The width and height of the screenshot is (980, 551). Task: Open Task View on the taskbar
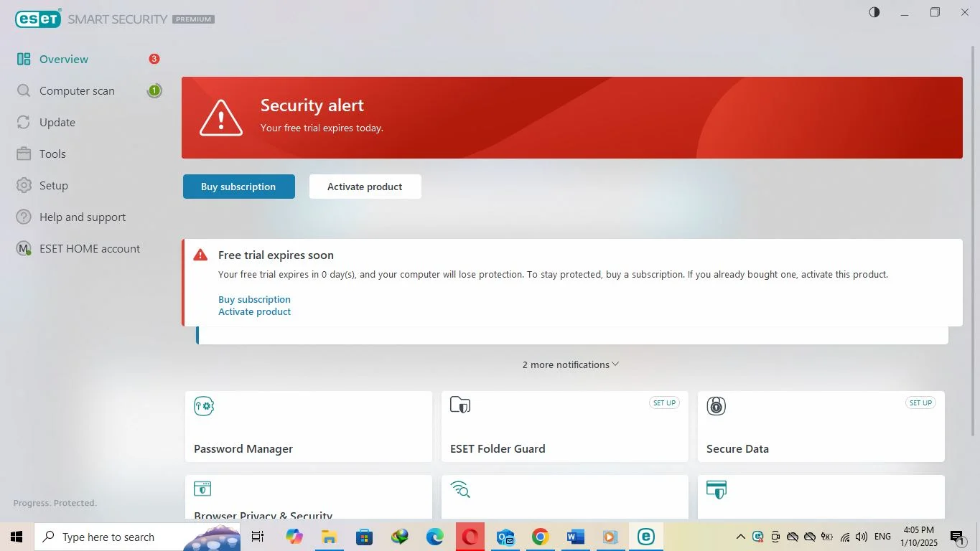coord(258,537)
